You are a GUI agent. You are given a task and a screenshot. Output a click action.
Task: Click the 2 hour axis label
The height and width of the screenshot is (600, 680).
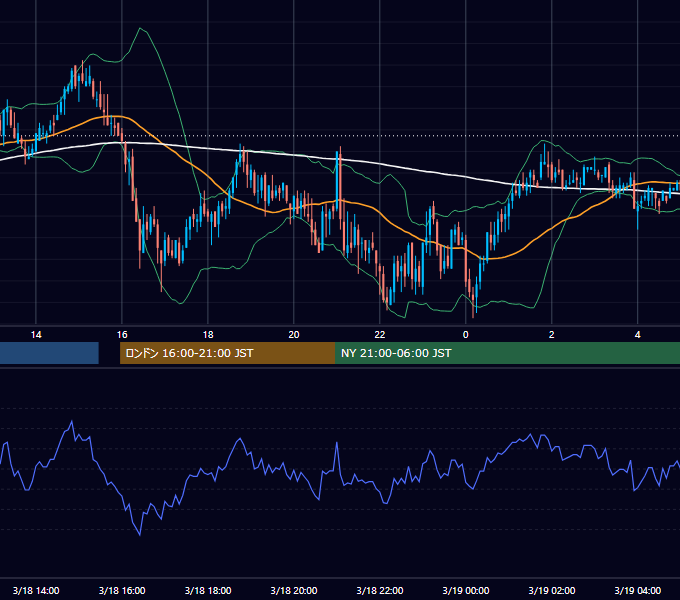click(x=551, y=335)
